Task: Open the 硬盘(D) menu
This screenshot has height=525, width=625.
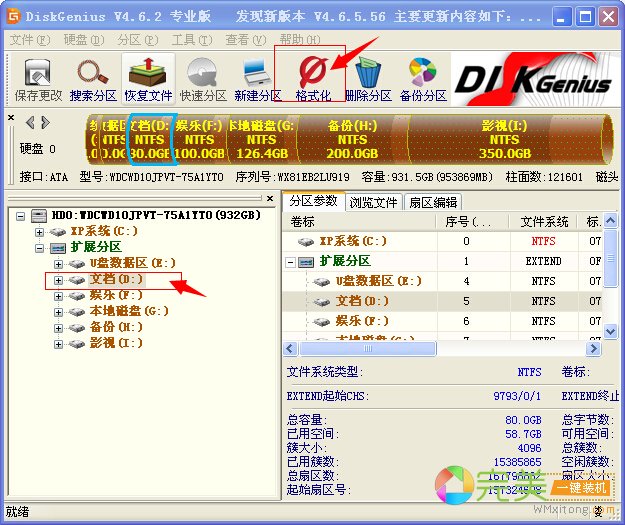Action: [84, 39]
